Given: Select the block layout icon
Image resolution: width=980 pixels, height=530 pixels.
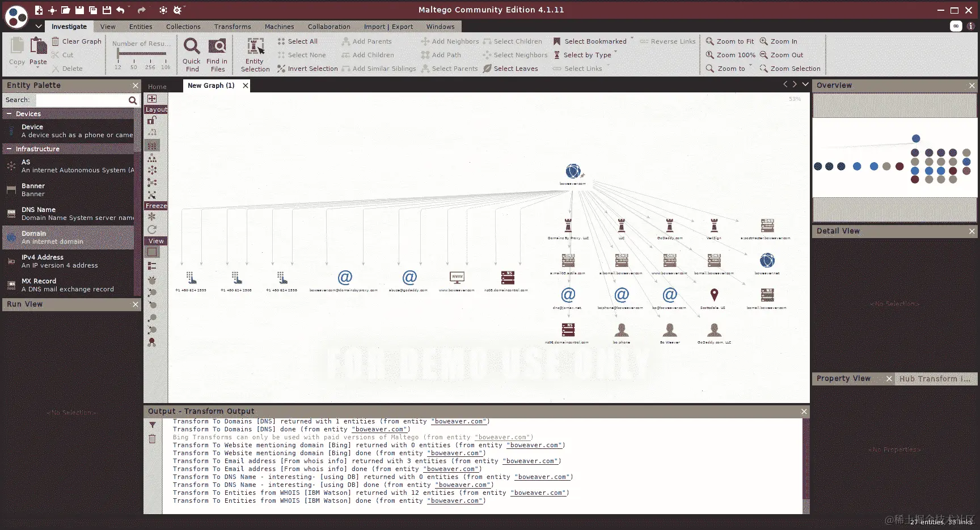Looking at the screenshot, I should (x=152, y=146).
